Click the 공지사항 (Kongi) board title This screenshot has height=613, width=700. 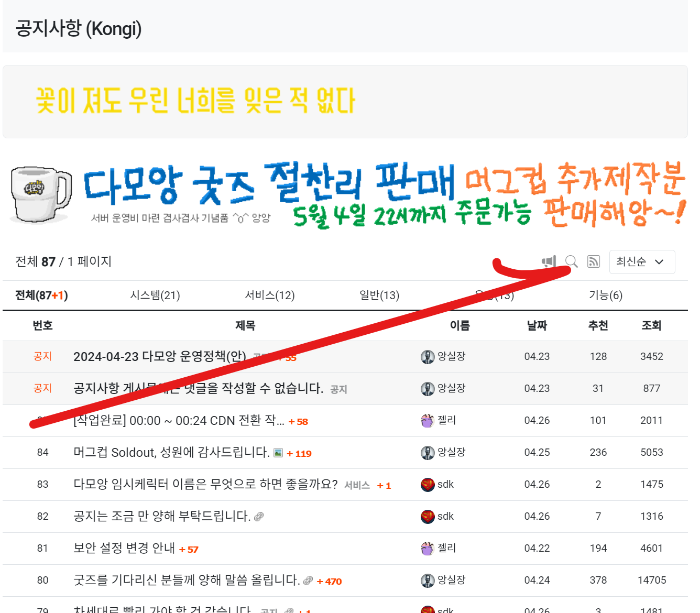79,28
